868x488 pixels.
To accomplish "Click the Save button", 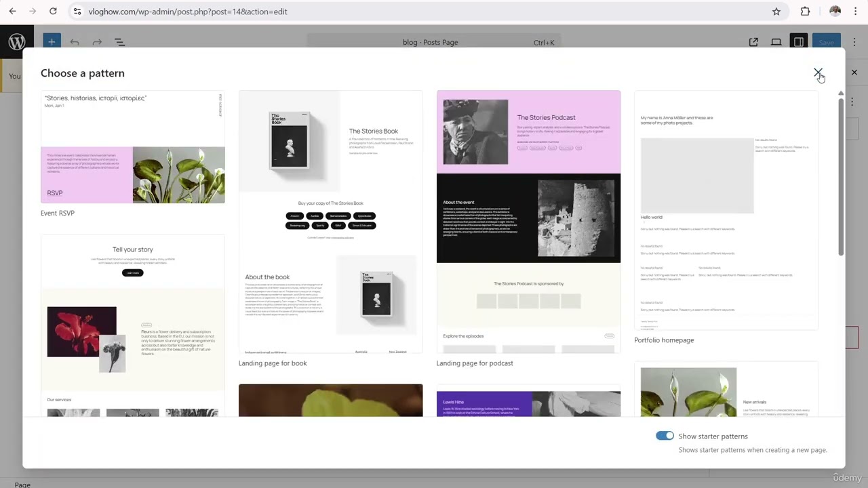I will coord(826,42).
